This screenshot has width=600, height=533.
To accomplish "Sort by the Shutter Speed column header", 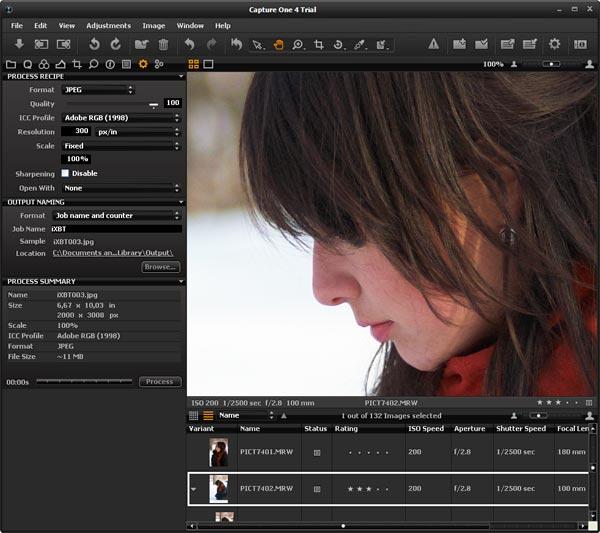I will click(x=521, y=429).
